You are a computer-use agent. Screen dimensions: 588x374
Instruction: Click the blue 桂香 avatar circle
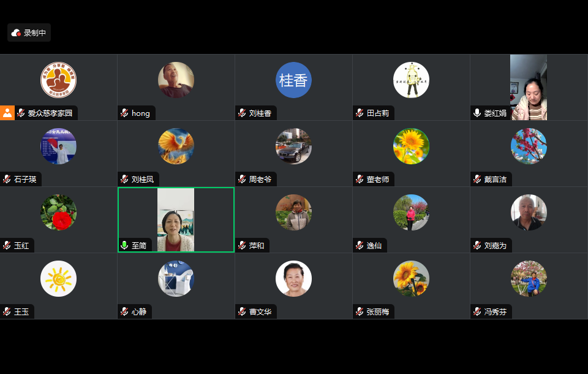pos(293,80)
